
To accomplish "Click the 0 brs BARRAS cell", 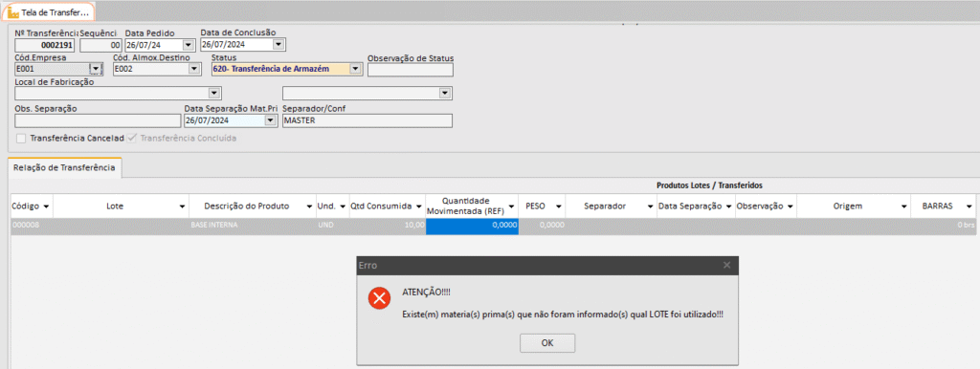I will coord(944,227).
